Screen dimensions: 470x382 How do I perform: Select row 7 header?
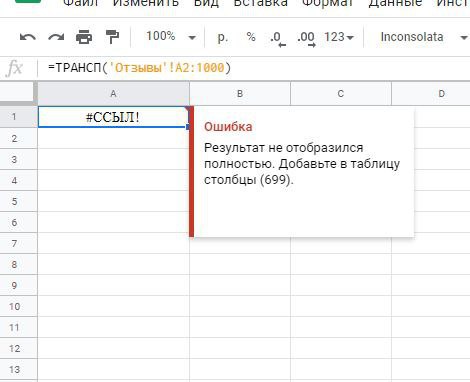point(18,243)
